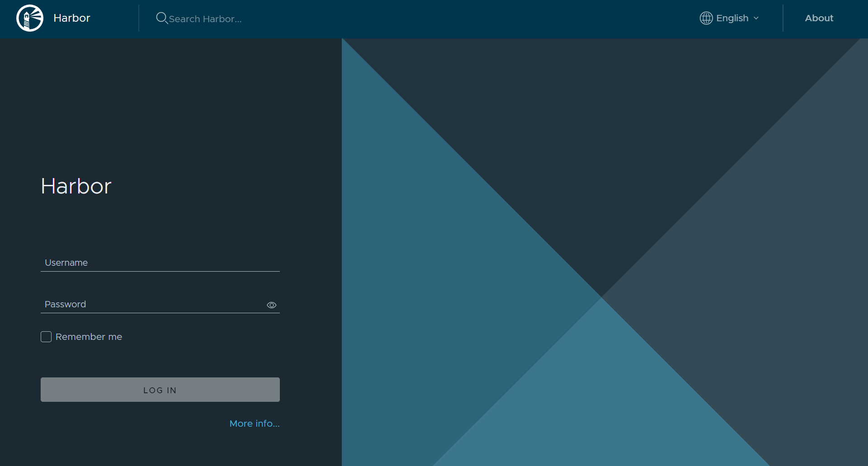Screen dimensions: 868x466
Task: Open the About menu item
Action: (x=819, y=18)
